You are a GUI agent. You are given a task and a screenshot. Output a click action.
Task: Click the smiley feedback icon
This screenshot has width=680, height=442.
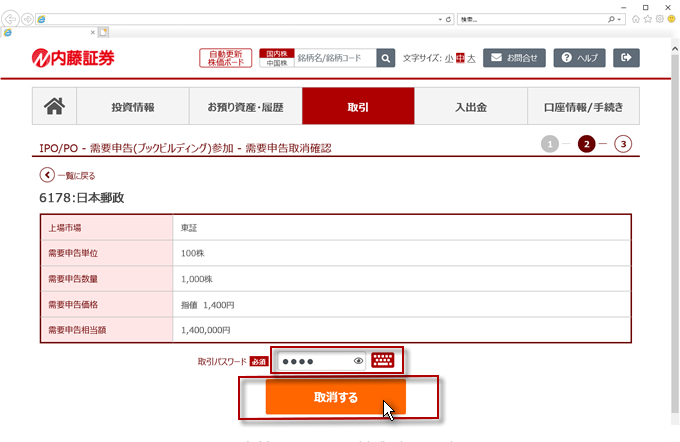[672, 19]
